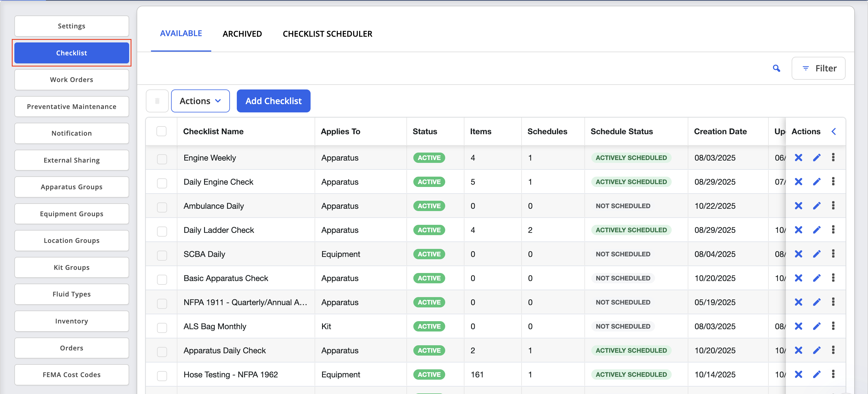Open Work Orders in the sidebar
Viewport: 868px width, 394px height.
pyautogui.click(x=71, y=80)
